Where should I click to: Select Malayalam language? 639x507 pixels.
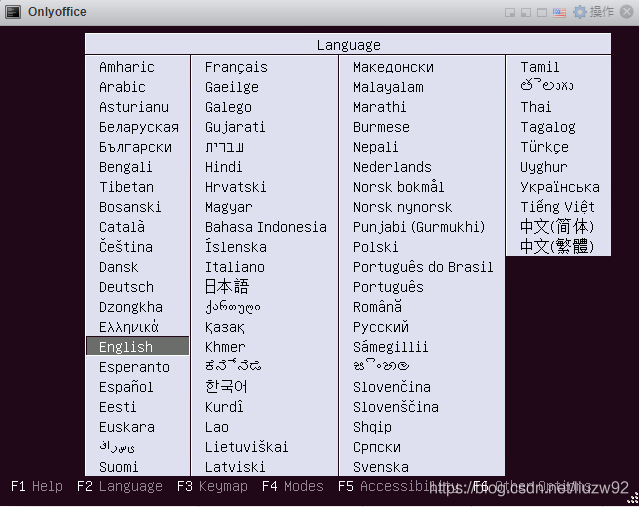[388, 87]
